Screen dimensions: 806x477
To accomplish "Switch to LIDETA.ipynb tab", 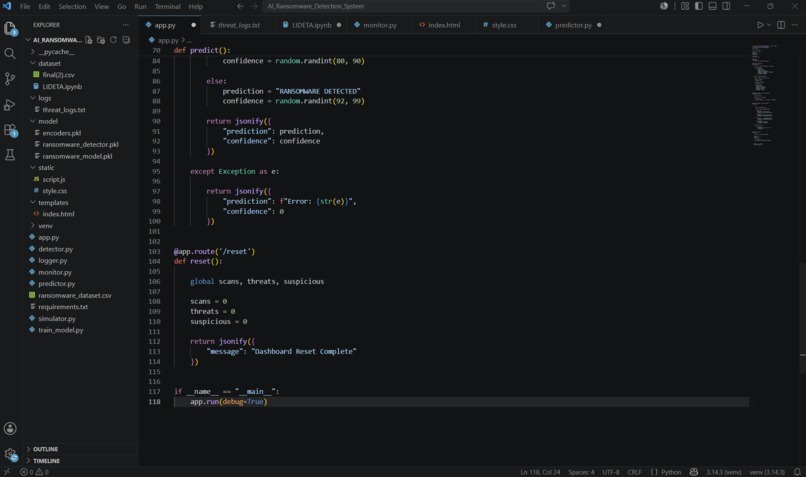I will (312, 25).
